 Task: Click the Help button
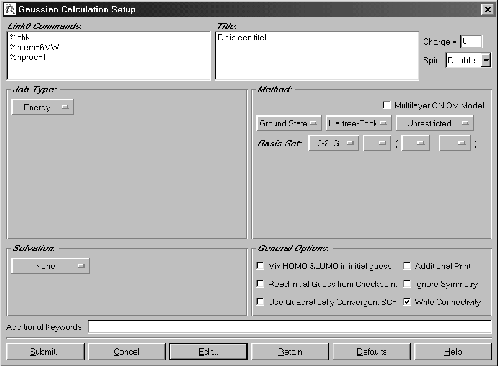coord(453,352)
